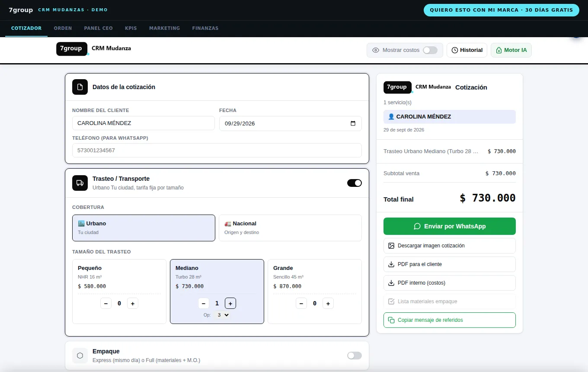This screenshot has height=372, width=588.
Task: Click the 7group logo in the Cotización panel
Action: [x=397, y=87]
